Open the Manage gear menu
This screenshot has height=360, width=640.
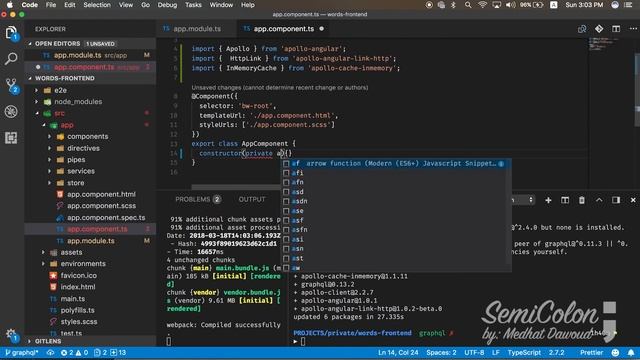coord(11,335)
